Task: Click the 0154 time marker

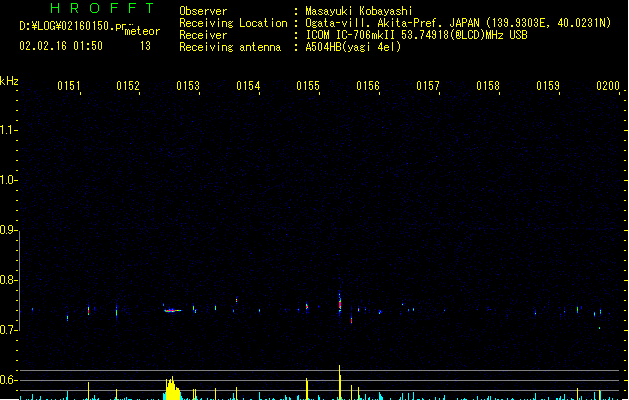Action: point(248,86)
